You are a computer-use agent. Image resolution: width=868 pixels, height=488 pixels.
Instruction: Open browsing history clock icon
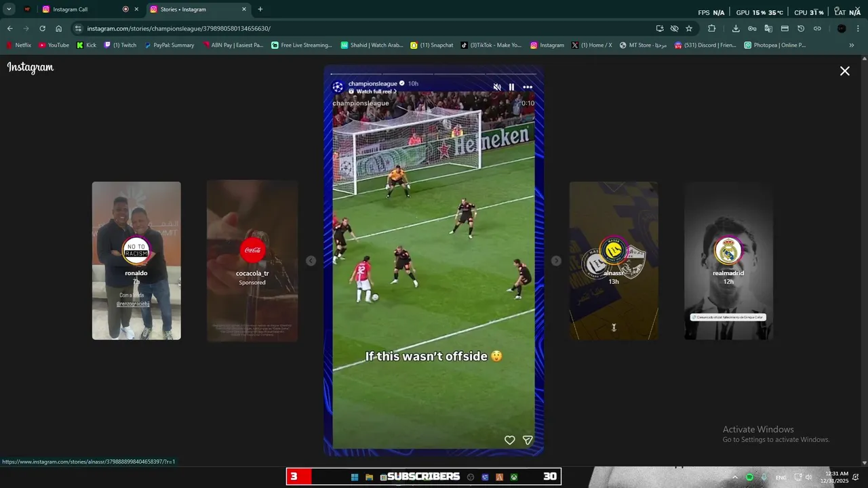(801, 28)
